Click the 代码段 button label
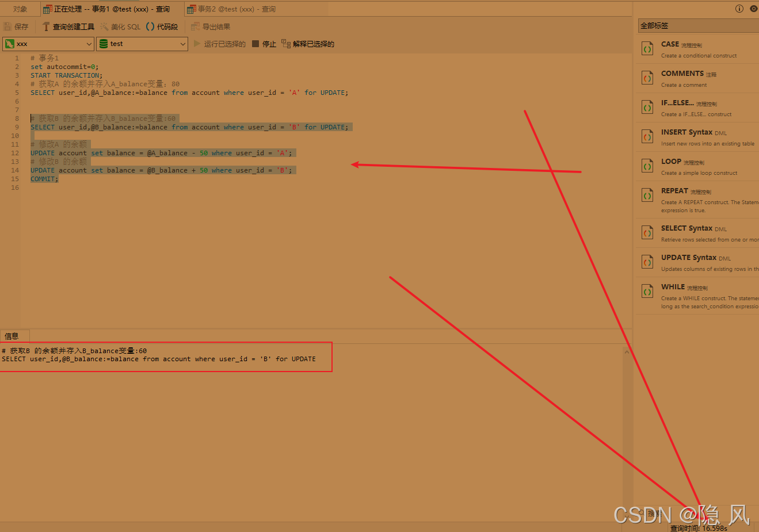 167,26
